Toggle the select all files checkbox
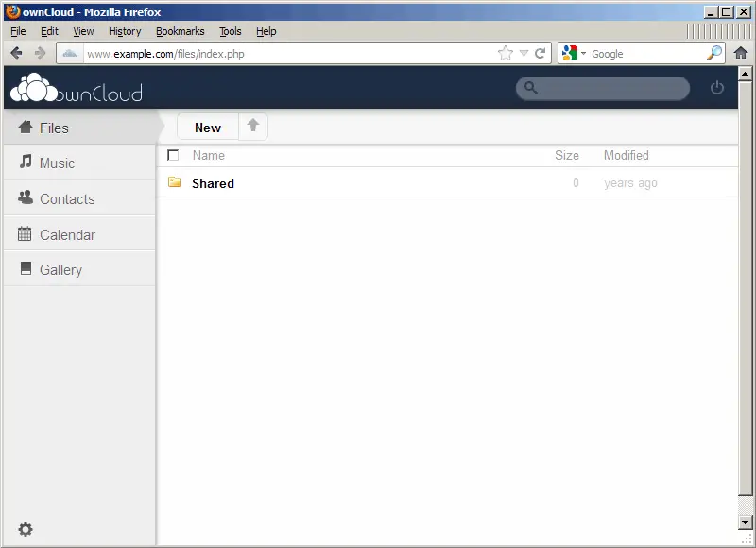Viewport: 756px width, 548px height. pos(173,155)
